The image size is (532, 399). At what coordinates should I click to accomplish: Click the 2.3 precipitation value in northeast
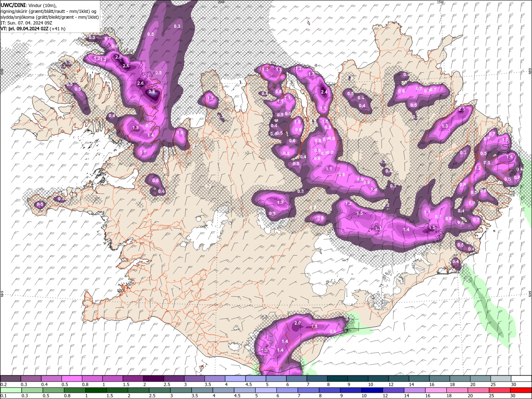462,109
